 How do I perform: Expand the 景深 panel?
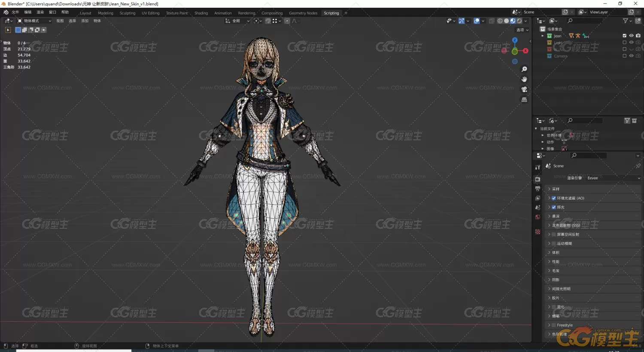592,216
